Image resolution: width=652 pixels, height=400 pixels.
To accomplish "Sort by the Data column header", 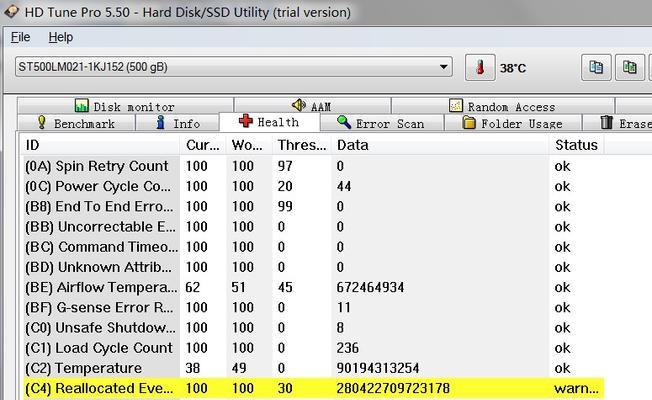I will point(440,145).
